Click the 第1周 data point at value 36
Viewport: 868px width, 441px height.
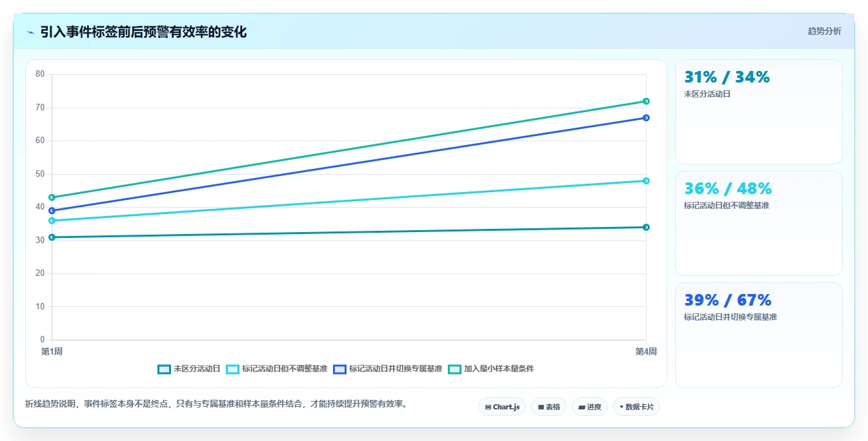tap(52, 220)
